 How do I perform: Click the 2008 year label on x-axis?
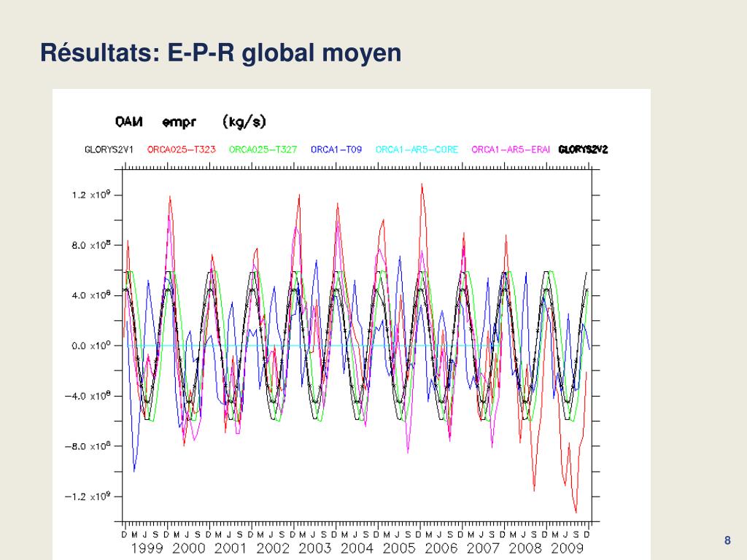click(525, 548)
